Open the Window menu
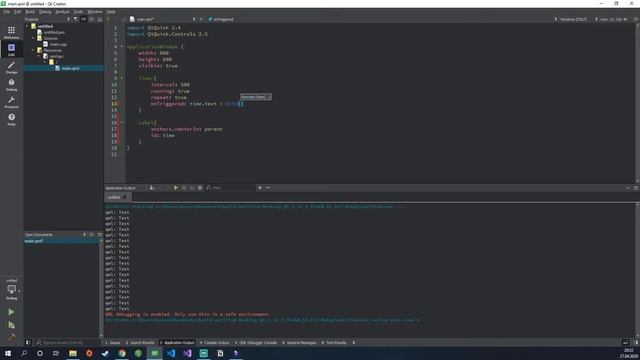640x360 pixels. click(x=95, y=12)
